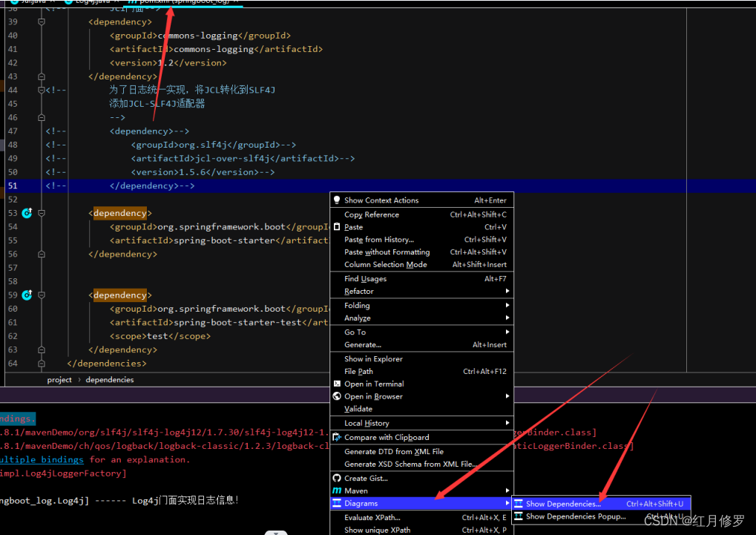Expand the Refactor submenu arrow
The width and height of the screenshot is (756, 535).
pyautogui.click(x=507, y=291)
